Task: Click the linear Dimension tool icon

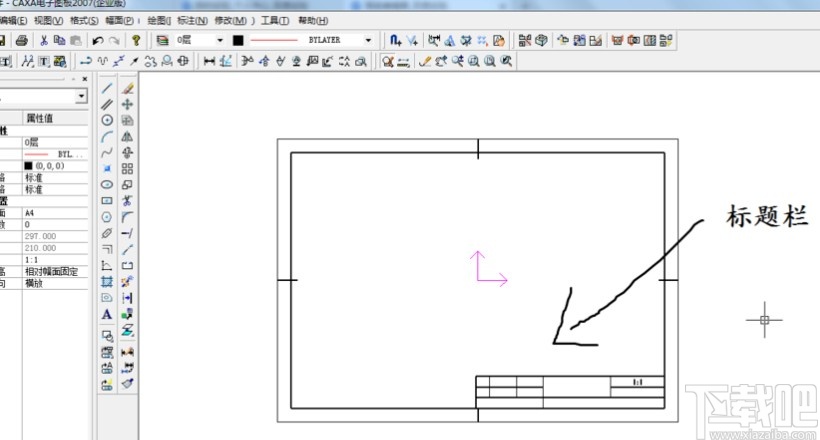Action: pyautogui.click(x=209, y=61)
